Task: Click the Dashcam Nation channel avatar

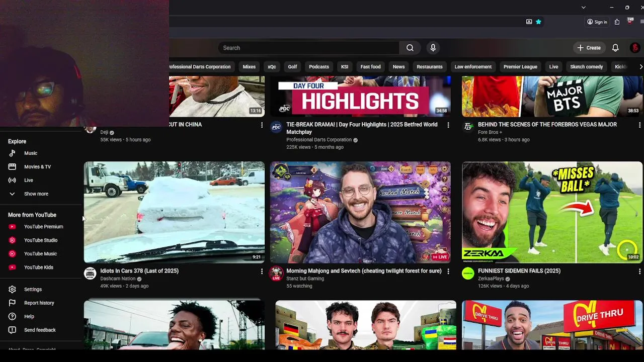Action: 90,274
